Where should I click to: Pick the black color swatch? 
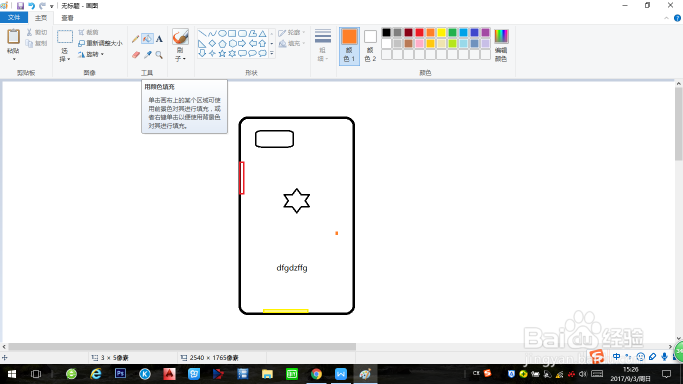[x=386, y=32]
